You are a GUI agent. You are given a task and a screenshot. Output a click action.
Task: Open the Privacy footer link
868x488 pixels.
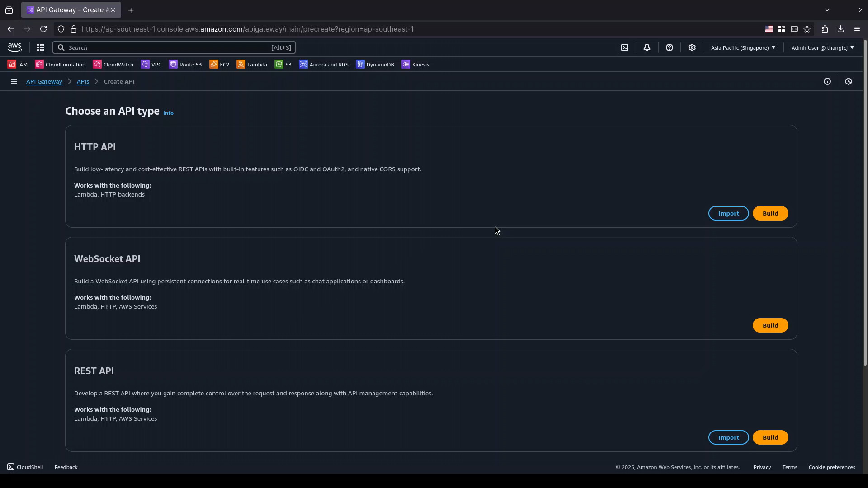click(762, 467)
